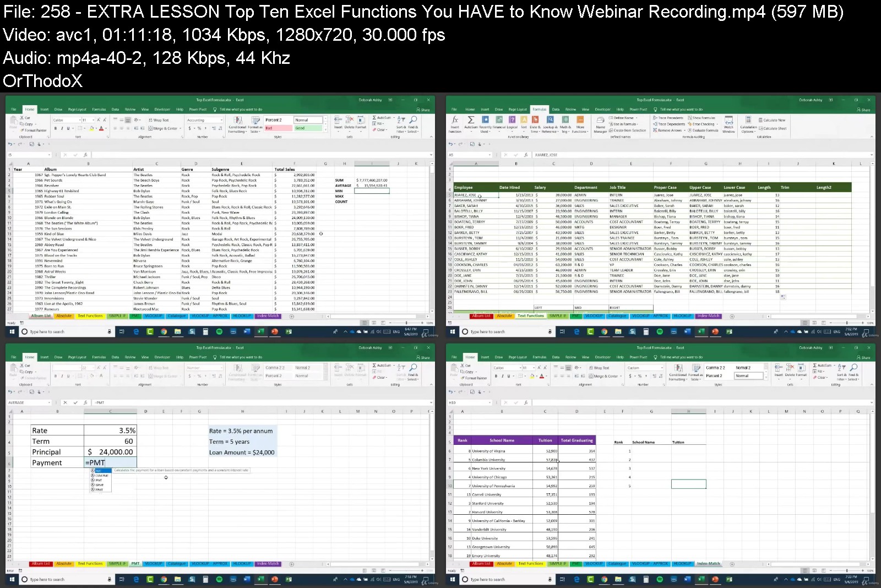Open the Data tab in the Text Functions window

pos(556,110)
